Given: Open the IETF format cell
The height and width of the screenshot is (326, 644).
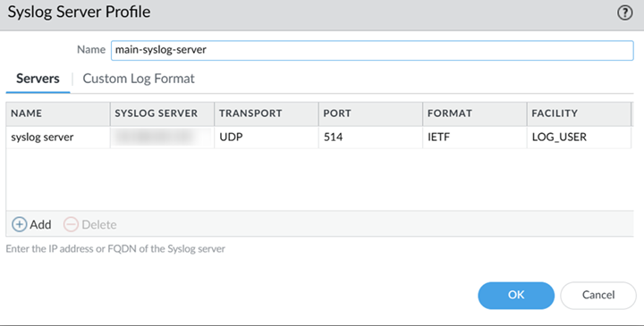Looking at the screenshot, I should click(475, 137).
